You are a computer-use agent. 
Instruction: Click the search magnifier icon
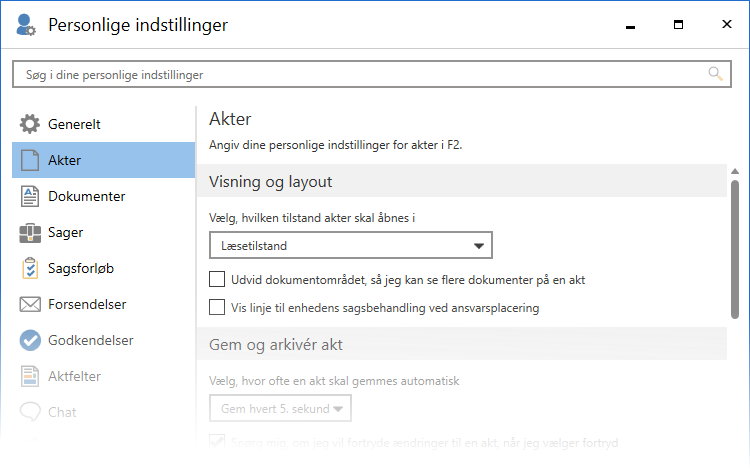click(x=715, y=74)
